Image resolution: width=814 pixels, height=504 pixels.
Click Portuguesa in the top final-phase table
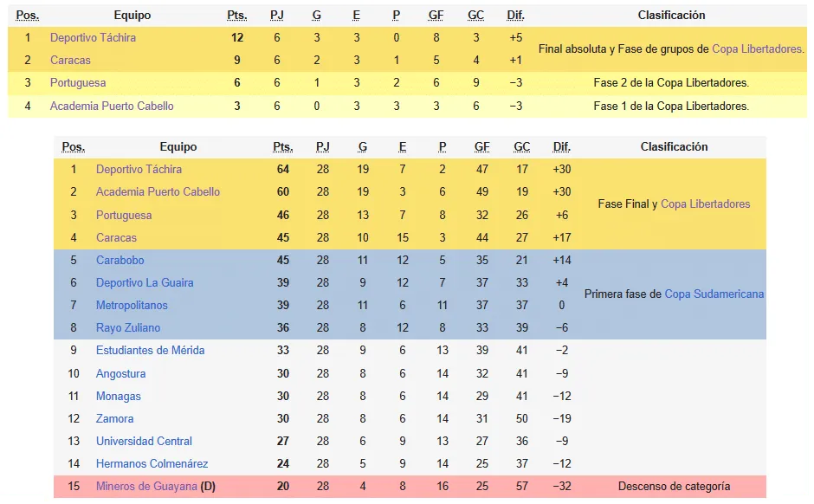tap(78, 83)
